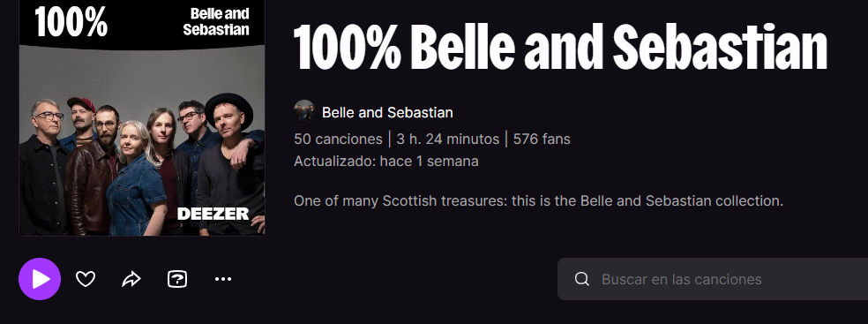Select the '50 canciones' track count text

tap(338, 139)
